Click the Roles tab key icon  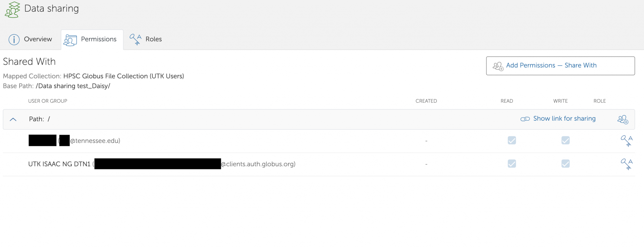136,39
